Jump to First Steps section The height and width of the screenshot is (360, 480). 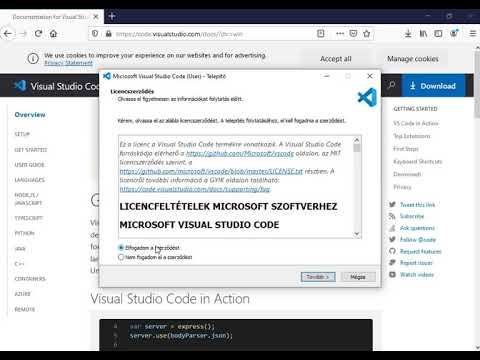[x=406, y=149]
